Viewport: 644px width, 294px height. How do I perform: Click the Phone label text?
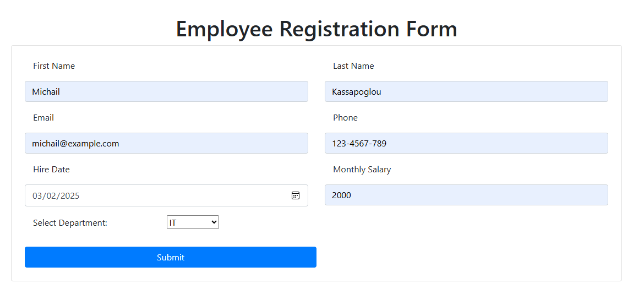coord(346,118)
